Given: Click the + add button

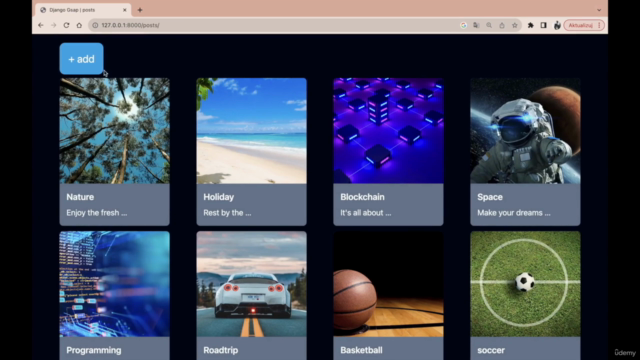Looking at the screenshot, I should (x=81, y=59).
